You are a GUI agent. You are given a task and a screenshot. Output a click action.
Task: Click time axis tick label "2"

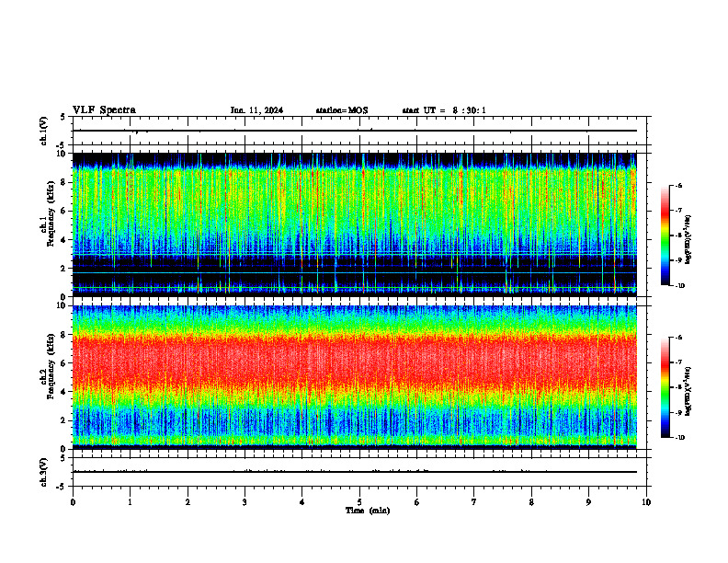pos(188,502)
